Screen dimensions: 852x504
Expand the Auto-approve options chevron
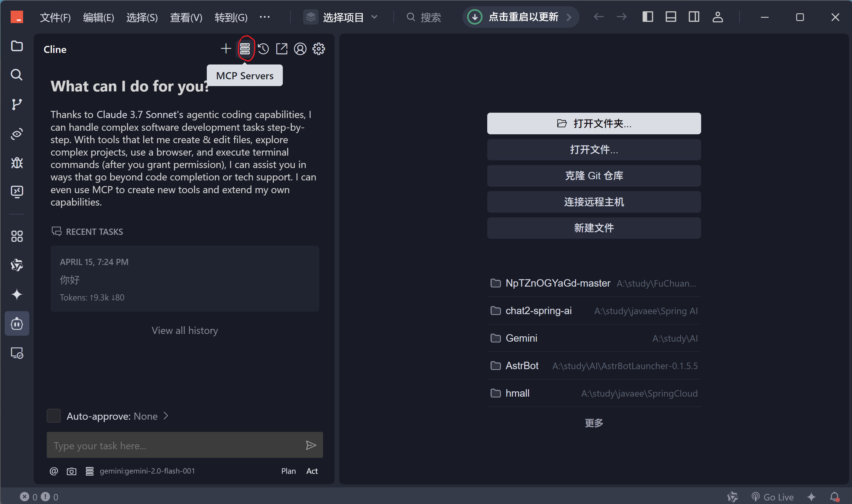[x=166, y=416]
